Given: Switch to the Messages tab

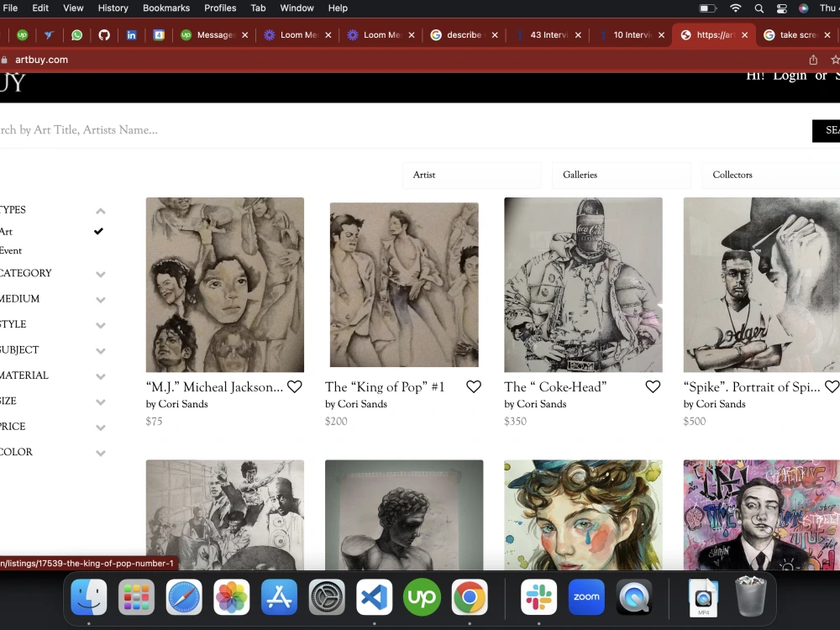Looking at the screenshot, I should [x=213, y=34].
